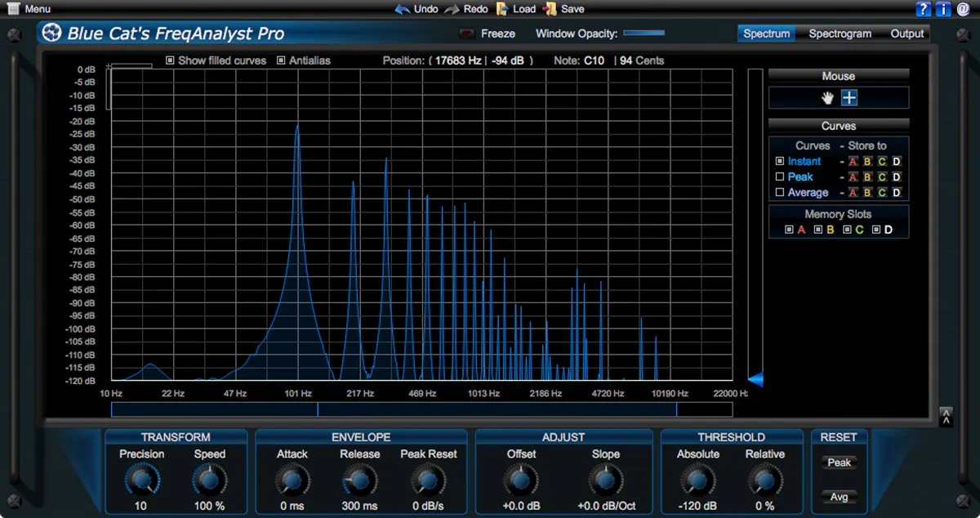Open the question mark help icon
The height and width of the screenshot is (518, 980).
924,9
